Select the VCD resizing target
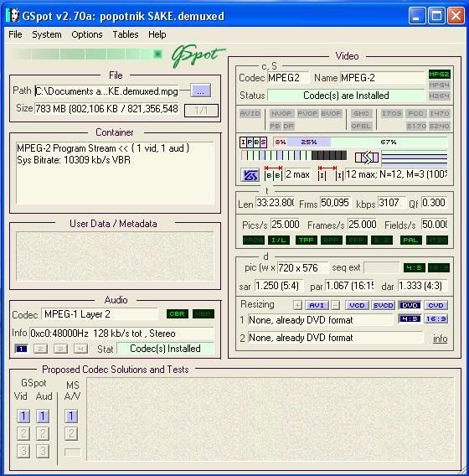The height and width of the screenshot is (476, 469). click(x=357, y=305)
